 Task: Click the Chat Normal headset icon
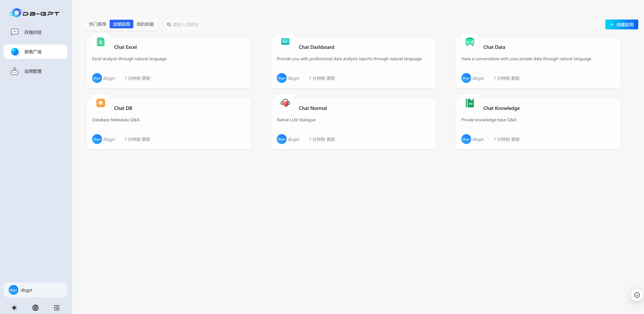coord(285,103)
